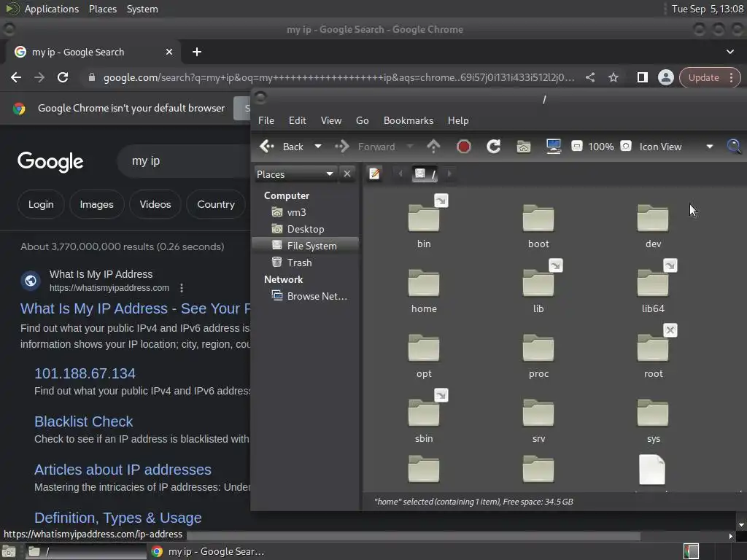
Task: Zoom out with the minus icon
Action: [x=576, y=146]
